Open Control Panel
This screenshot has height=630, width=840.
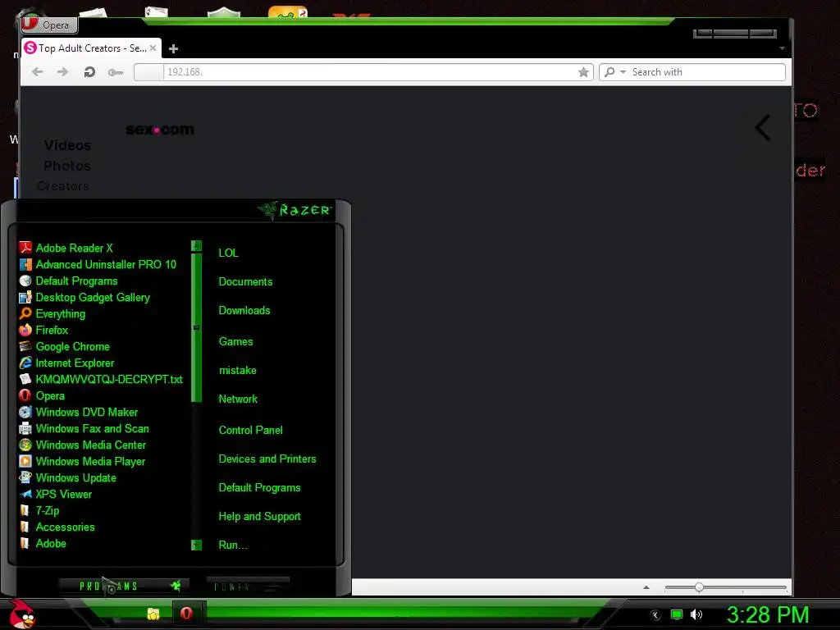[x=251, y=430]
